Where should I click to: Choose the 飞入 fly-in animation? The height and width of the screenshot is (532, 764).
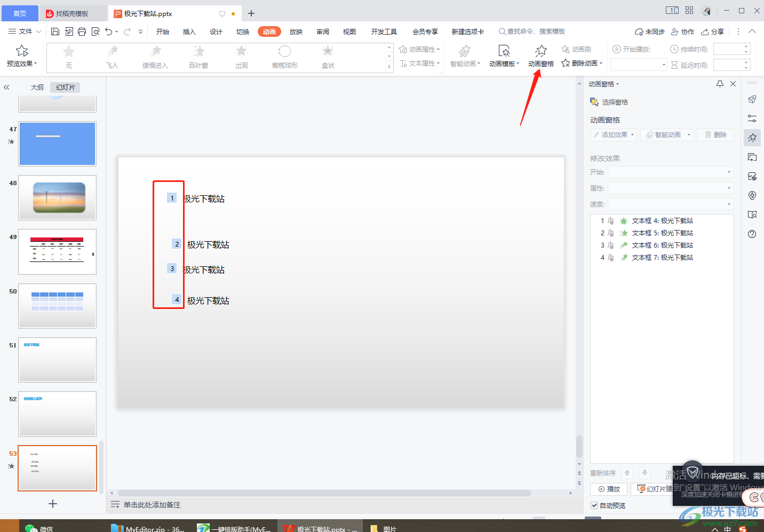point(112,57)
